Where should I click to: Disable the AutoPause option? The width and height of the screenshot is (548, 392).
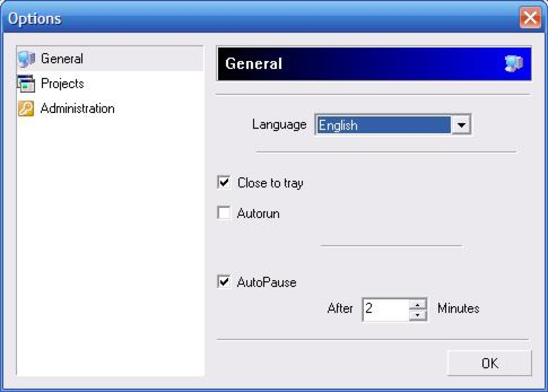pyautogui.click(x=224, y=282)
